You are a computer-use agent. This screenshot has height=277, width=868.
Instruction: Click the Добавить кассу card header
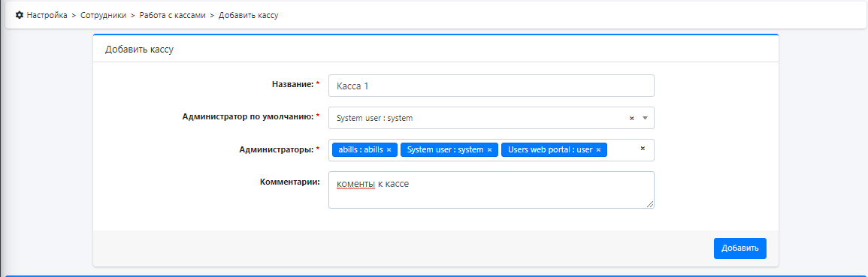click(x=436, y=50)
